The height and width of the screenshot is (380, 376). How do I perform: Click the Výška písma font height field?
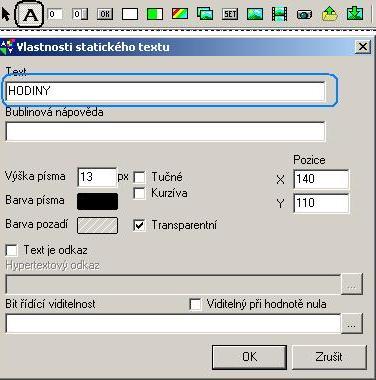pos(97,177)
